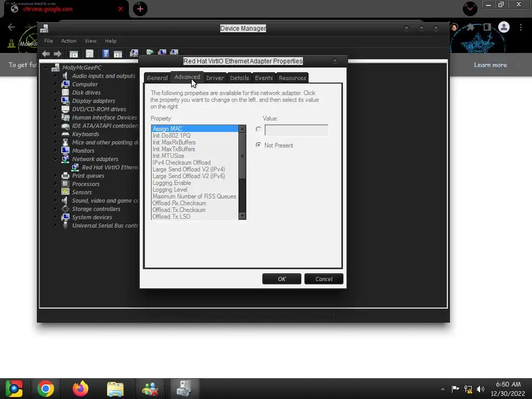The image size is (532, 399).
Task: Select IPv4 Checksum Offload property
Action: (x=195, y=163)
